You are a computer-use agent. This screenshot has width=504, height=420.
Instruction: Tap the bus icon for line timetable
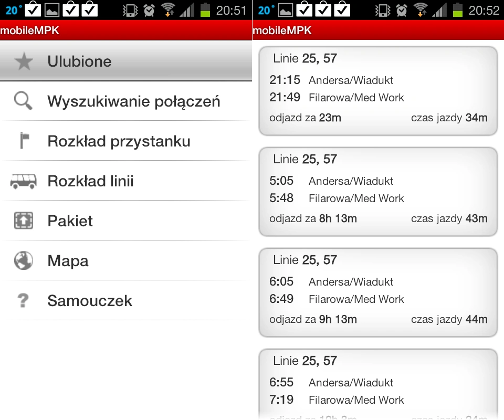24,181
